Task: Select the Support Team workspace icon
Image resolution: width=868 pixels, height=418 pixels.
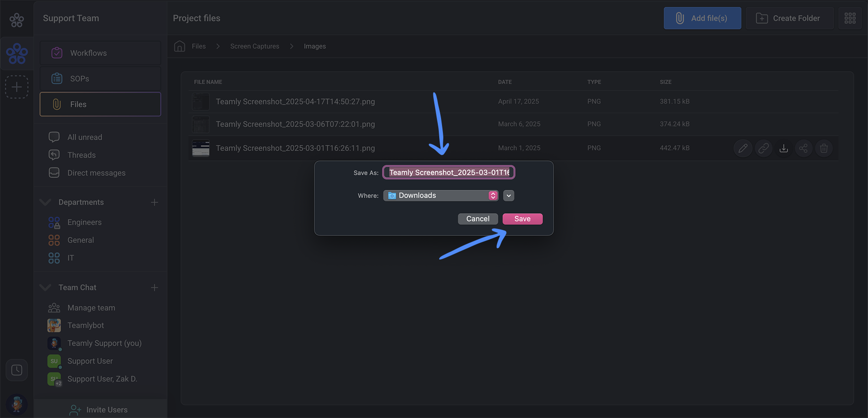Action: pyautogui.click(x=17, y=54)
